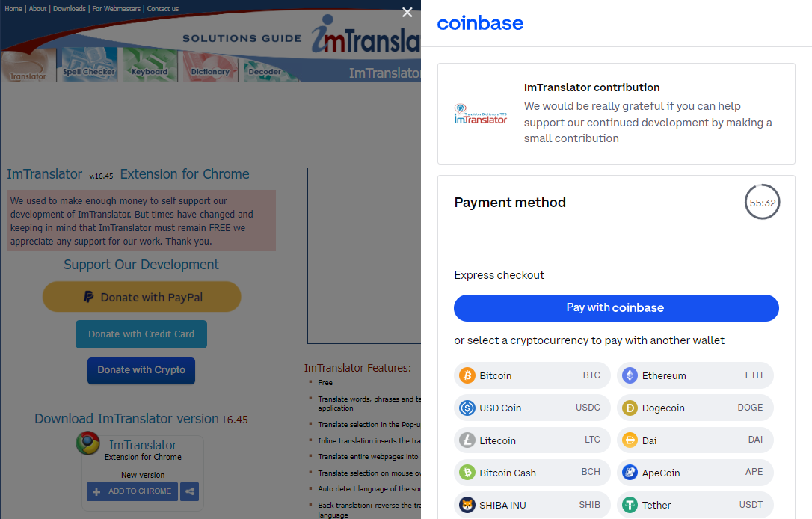Pick Dogecoin DOGE payment
The height and width of the screenshot is (519, 812).
pos(695,408)
